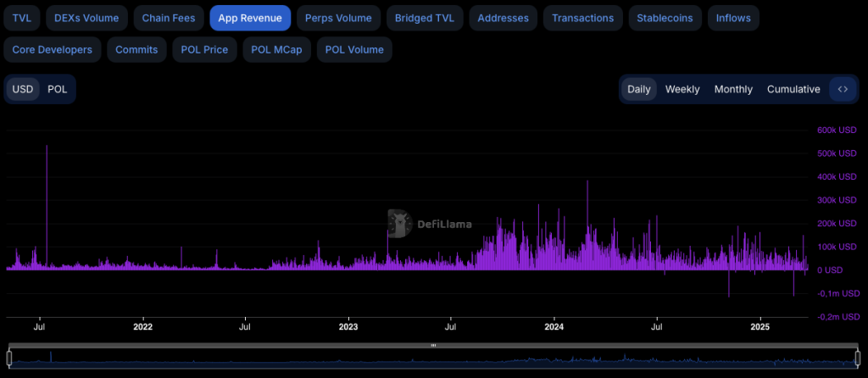View Core Developers chart
The height and width of the screenshot is (378, 868).
click(52, 50)
